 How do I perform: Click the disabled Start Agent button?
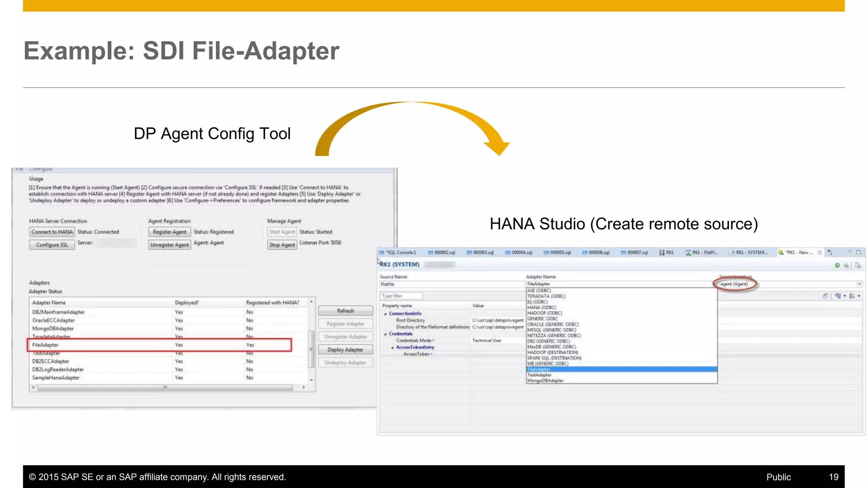[x=282, y=232]
